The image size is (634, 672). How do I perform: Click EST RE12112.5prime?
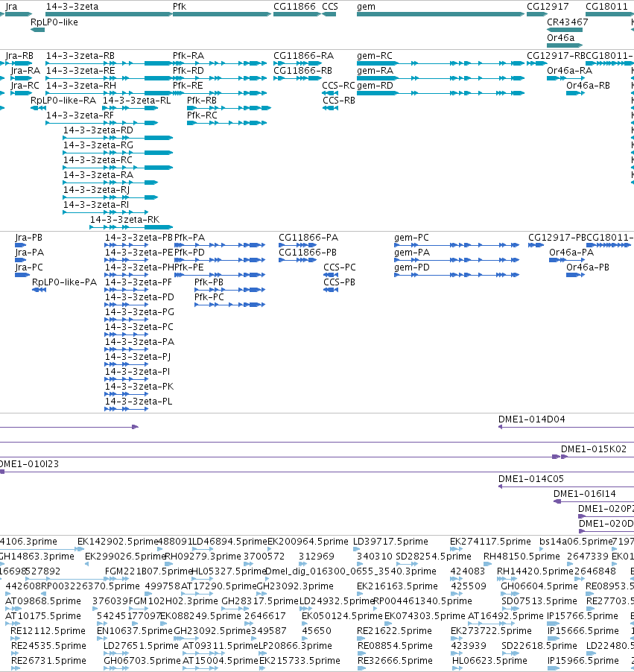coord(48,631)
